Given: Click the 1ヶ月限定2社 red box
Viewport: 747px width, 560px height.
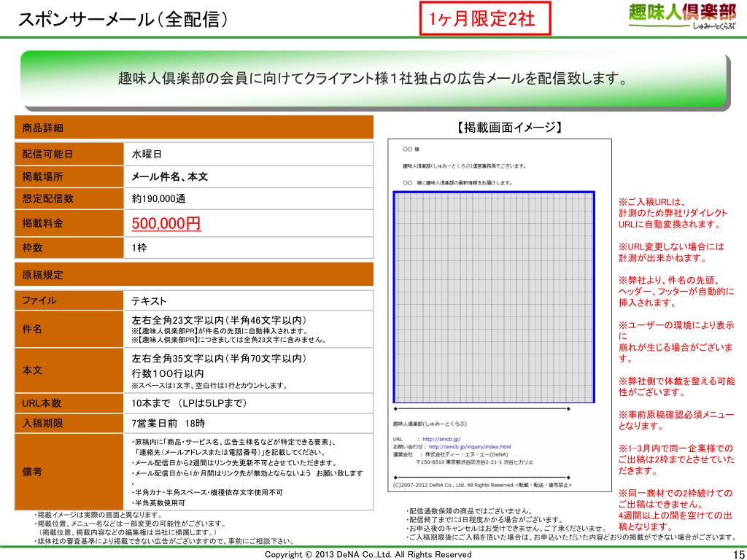Looking at the screenshot, I should pyautogui.click(x=485, y=18).
